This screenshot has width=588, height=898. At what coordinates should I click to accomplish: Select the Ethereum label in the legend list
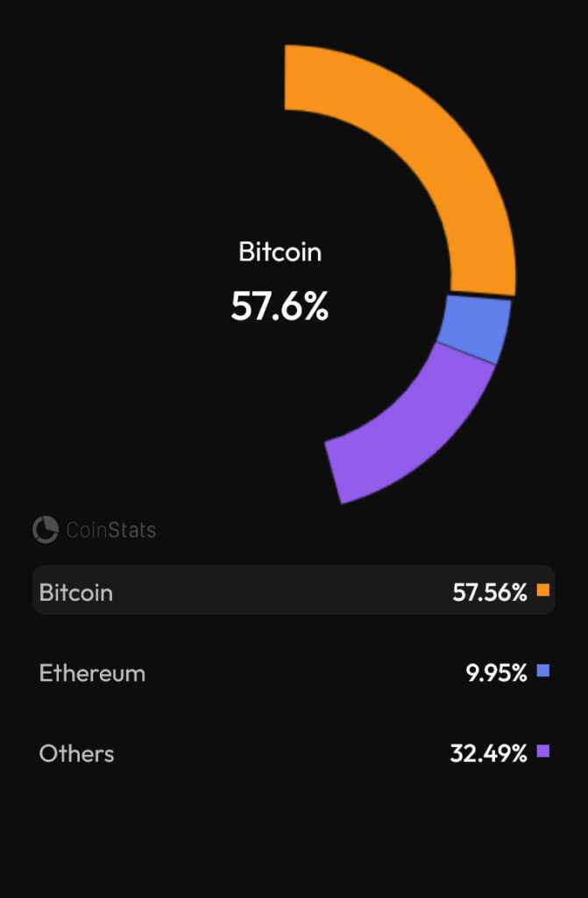(x=92, y=673)
